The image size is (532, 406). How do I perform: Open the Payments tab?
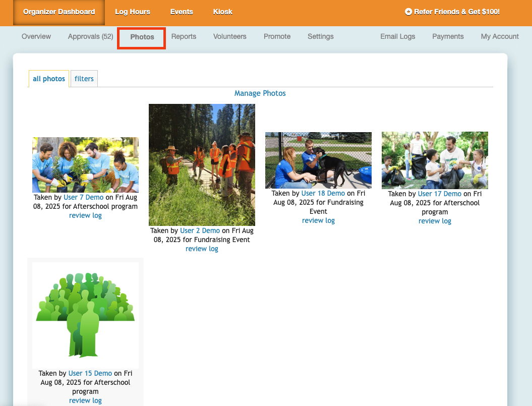(448, 37)
